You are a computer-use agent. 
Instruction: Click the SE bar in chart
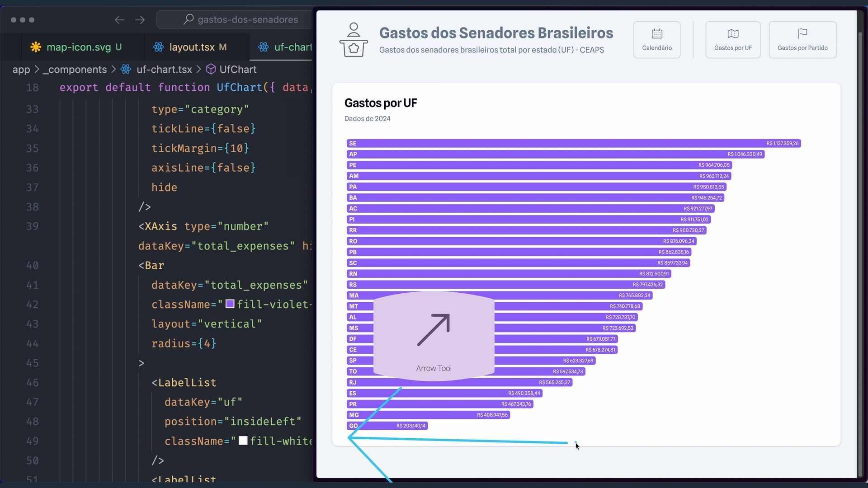pyautogui.click(x=542, y=143)
